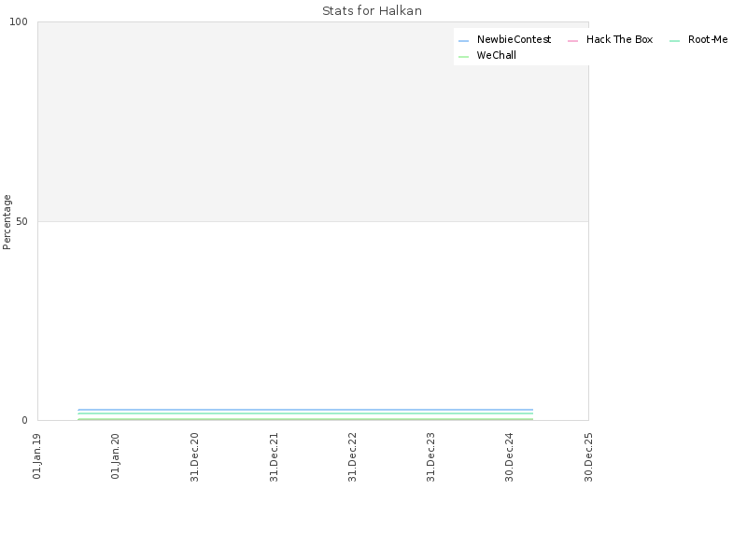Click the 31.Dec.20 x-axis date label
747x560 pixels.
coord(194,457)
